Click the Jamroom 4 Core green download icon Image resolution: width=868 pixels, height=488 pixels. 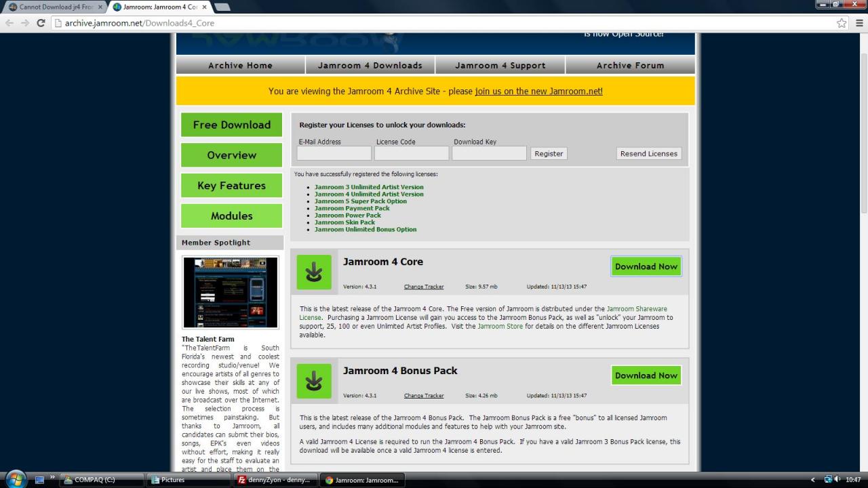313,272
